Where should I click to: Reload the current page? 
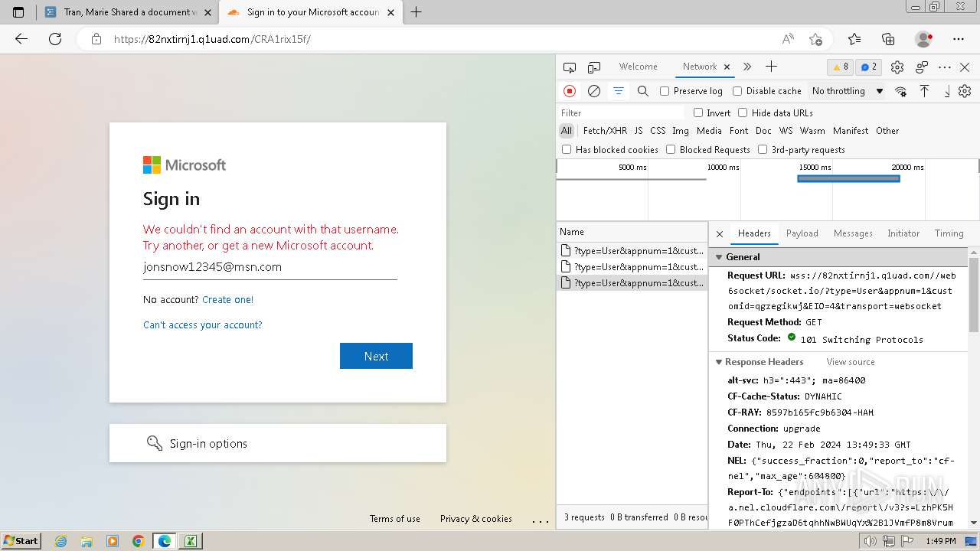55,39
